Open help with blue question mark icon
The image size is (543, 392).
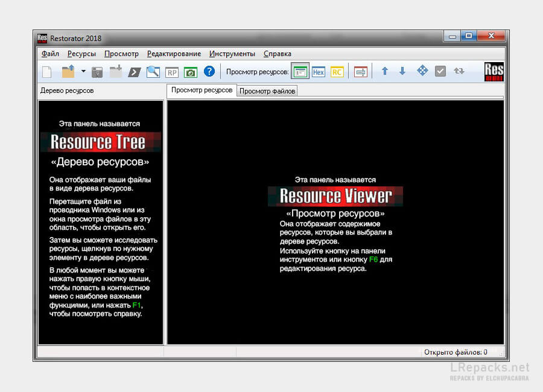pyautogui.click(x=209, y=72)
